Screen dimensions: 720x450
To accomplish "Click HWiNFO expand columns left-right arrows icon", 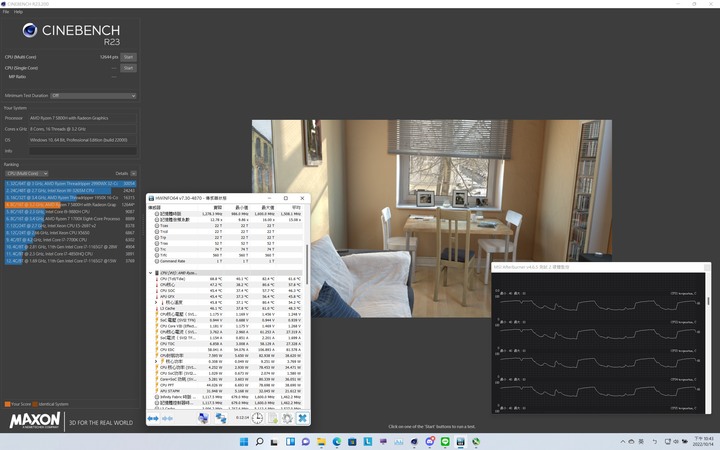I will [x=153, y=418].
